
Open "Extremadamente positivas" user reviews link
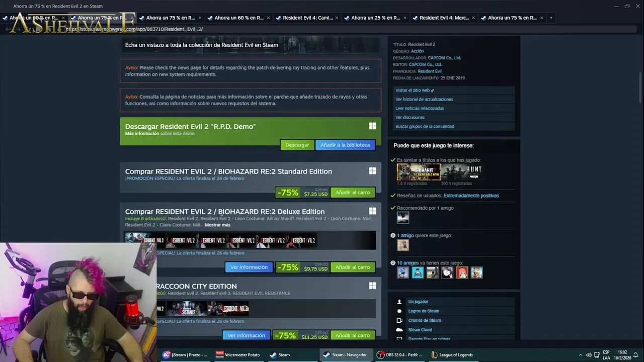[x=471, y=196]
